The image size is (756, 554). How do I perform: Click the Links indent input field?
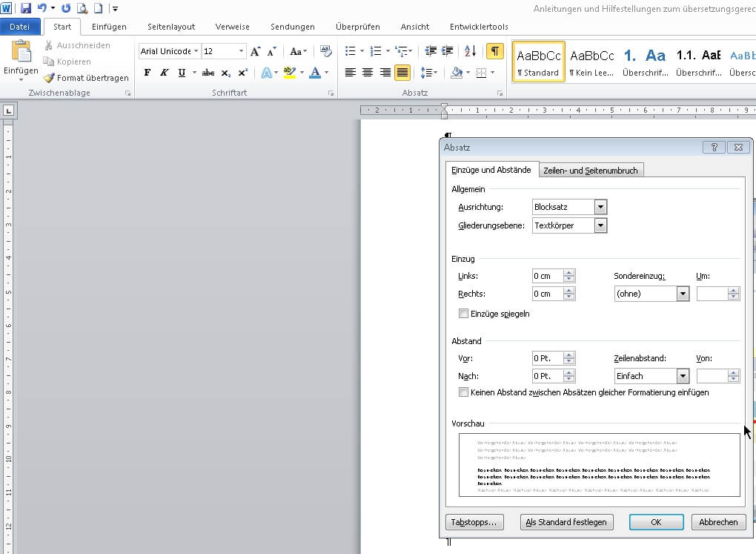point(547,276)
